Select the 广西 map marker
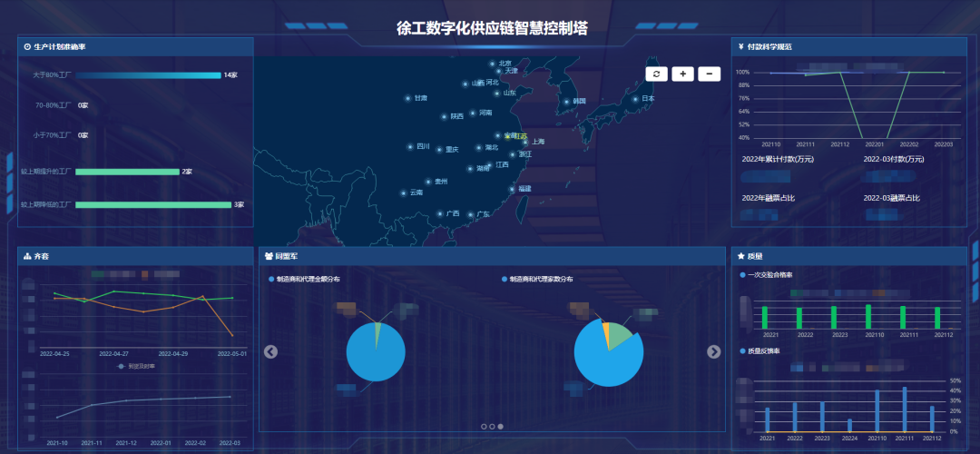This screenshot has height=454, width=980. click(440, 214)
